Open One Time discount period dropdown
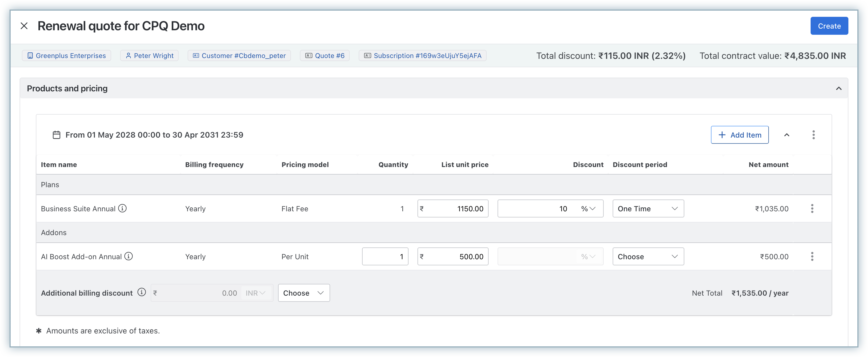This screenshot has height=357, width=868. (x=648, y=209)
